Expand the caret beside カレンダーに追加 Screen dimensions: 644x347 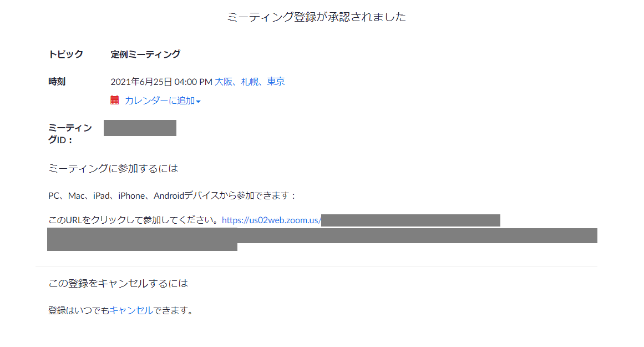[x=198, y=102]
